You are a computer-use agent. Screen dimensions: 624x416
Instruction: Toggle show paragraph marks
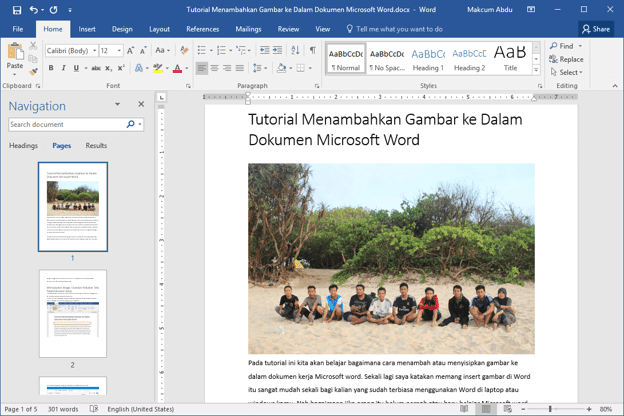[313, 50]
